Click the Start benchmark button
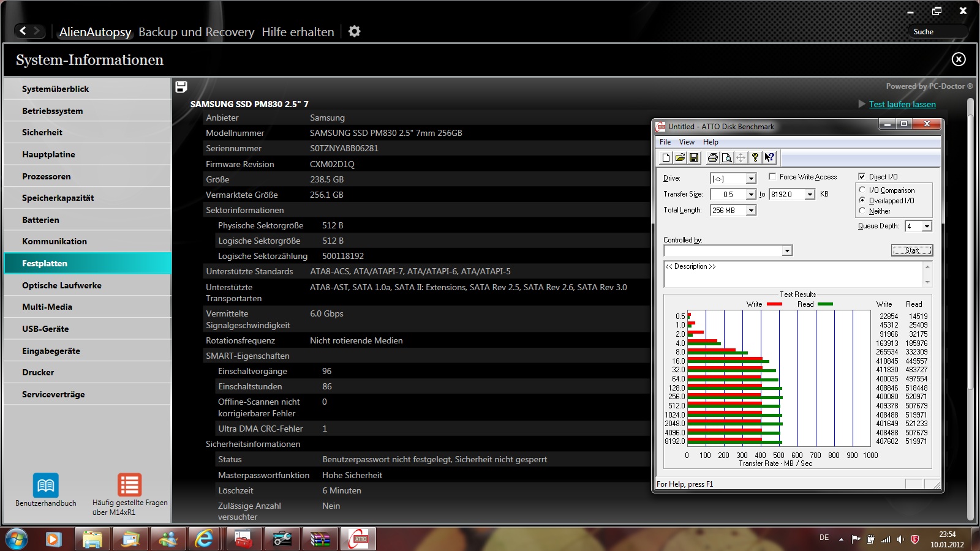 pos(911,250)
